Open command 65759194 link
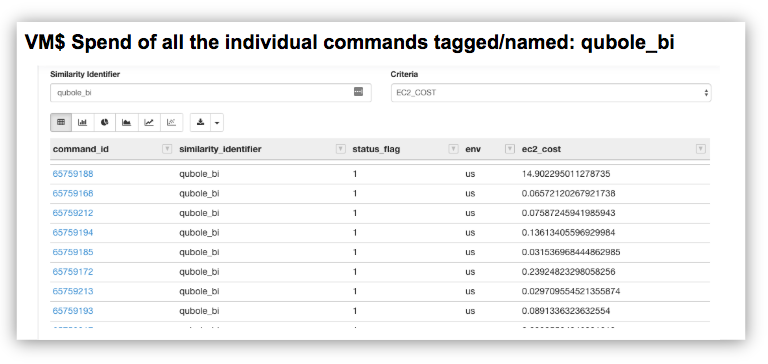 (73, 233)
